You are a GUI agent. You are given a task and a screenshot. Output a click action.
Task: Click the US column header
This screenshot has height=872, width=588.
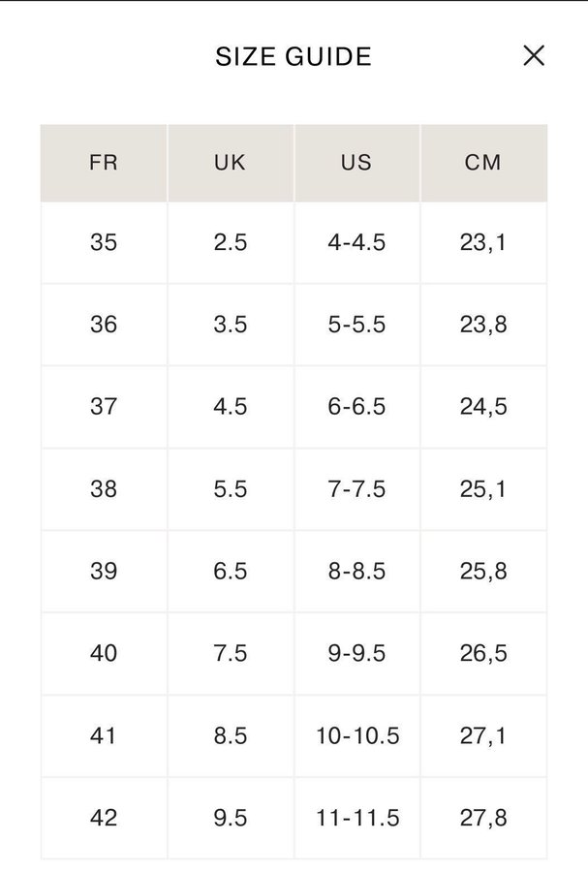pos(356,163)
